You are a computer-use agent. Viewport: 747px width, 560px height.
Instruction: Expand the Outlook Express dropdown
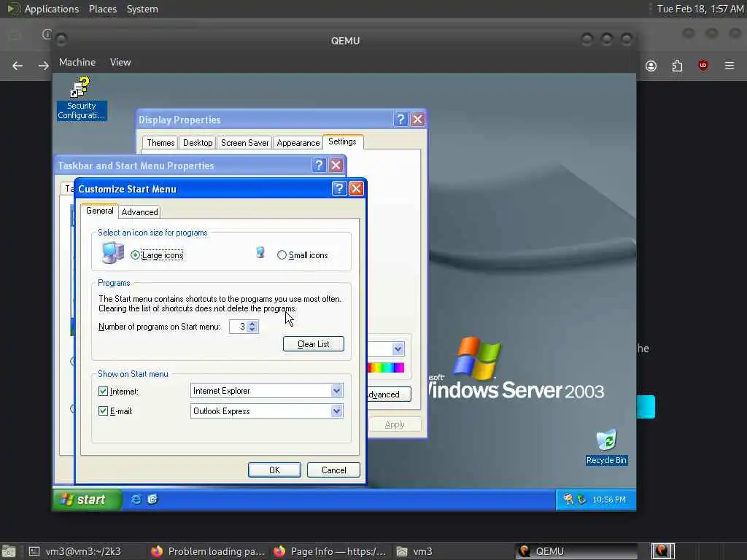(336, 411)
